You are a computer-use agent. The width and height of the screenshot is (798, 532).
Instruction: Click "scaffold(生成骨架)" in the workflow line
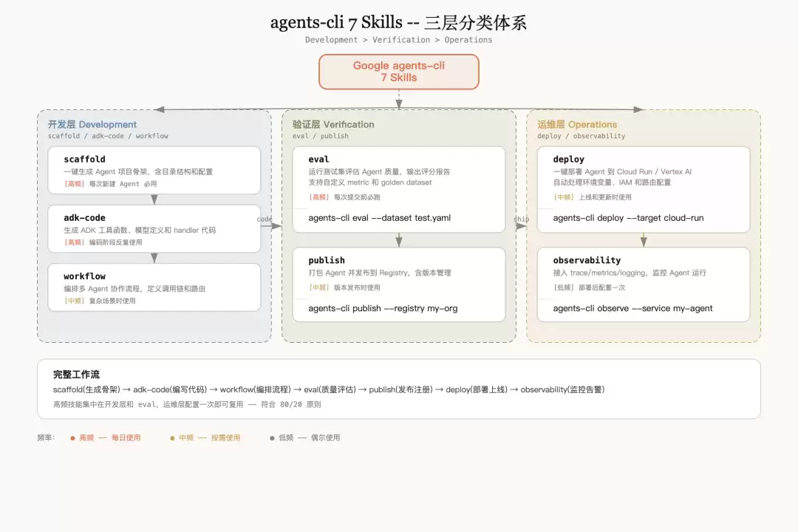tap(86, 389)
